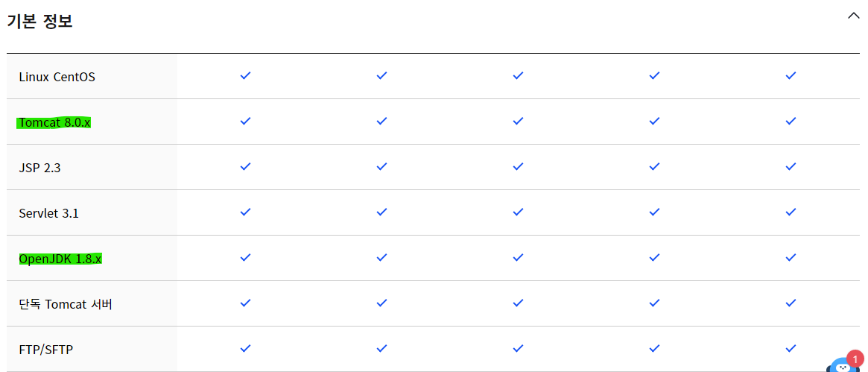Click third-column checkmark in FTP/SFTP row
The height and width of the screenshot is (372, 868).
(518, 349)
